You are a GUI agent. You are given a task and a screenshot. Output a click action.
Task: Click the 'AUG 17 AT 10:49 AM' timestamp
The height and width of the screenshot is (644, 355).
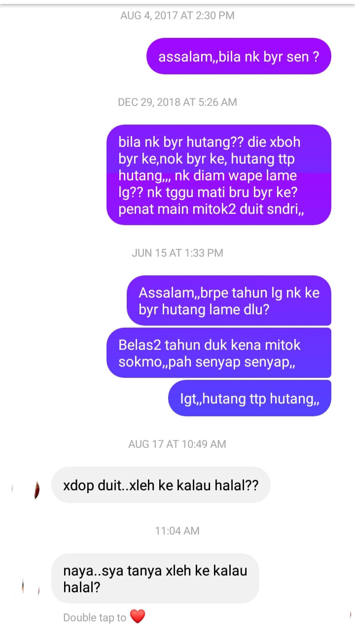[x=177, y=444]
